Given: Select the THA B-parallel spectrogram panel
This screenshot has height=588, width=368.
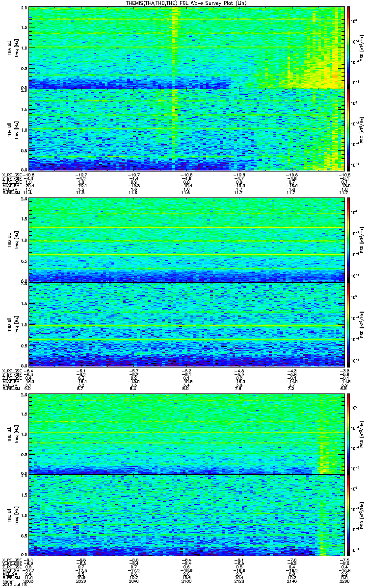Looking at the screenshot, I should tap(187, 129).
